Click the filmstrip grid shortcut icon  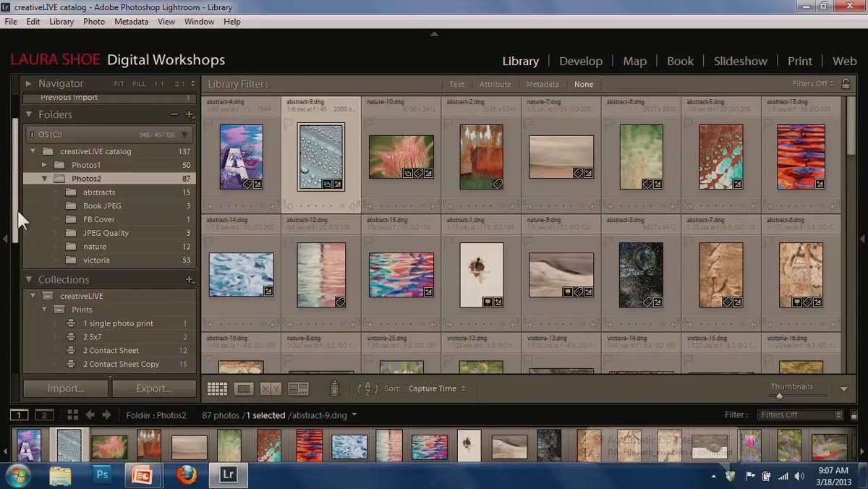(72, 415)
